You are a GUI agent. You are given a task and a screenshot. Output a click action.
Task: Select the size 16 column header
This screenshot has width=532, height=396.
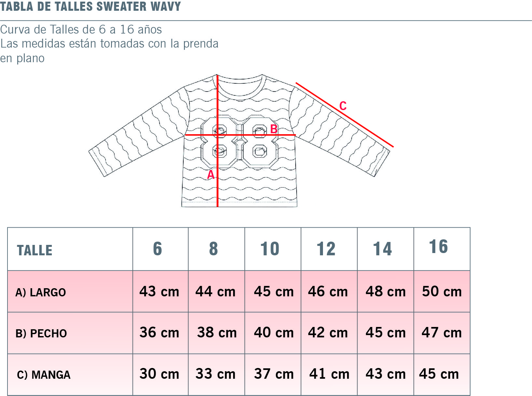(442, 249)
